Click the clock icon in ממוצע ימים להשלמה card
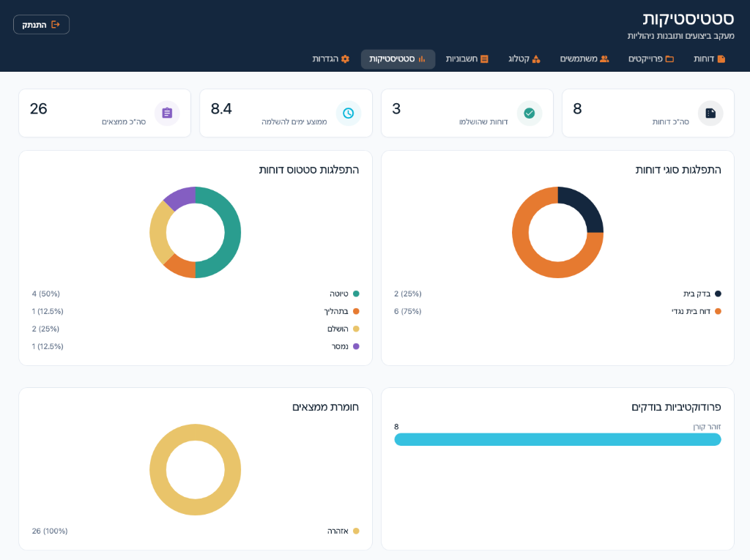The height and width of the screenshot is (560, 750). tap(348, 113)
